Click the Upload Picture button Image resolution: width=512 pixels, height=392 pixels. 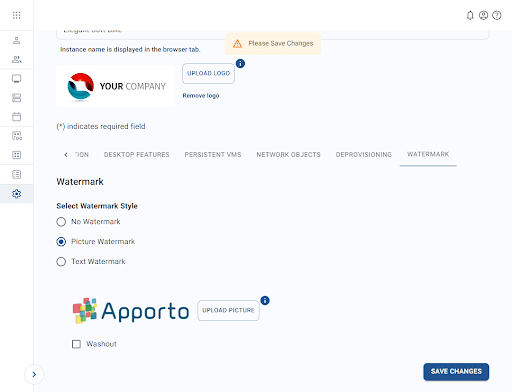tap(228, 310)
